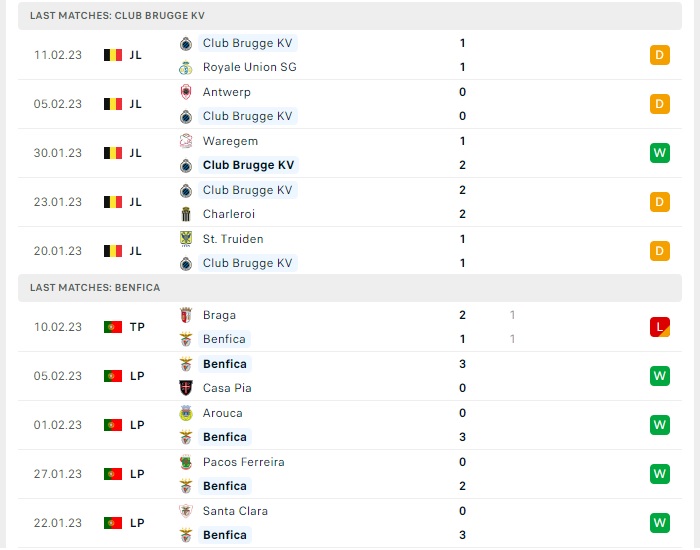The width and height of the screenshot is (700, 550).
Task: Click the Casa Pia shield logo
Action: pyautogui.click(x=186, y=388)
